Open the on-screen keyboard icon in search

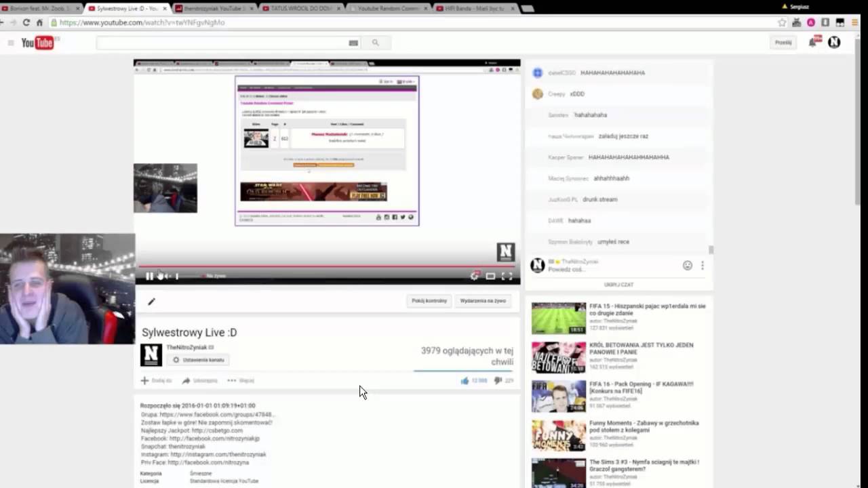tap(353, 43)
